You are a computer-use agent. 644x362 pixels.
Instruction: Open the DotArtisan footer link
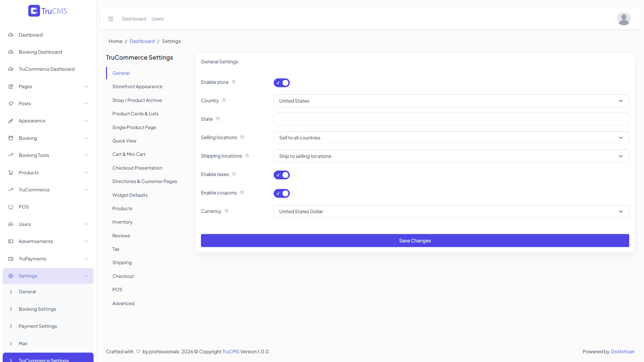click(x=623, y=352)
